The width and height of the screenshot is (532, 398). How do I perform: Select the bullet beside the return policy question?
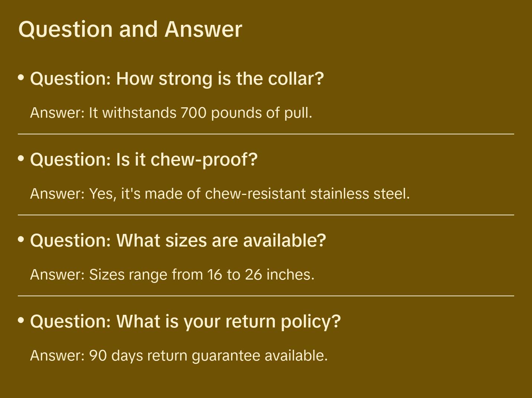point(21,320)
